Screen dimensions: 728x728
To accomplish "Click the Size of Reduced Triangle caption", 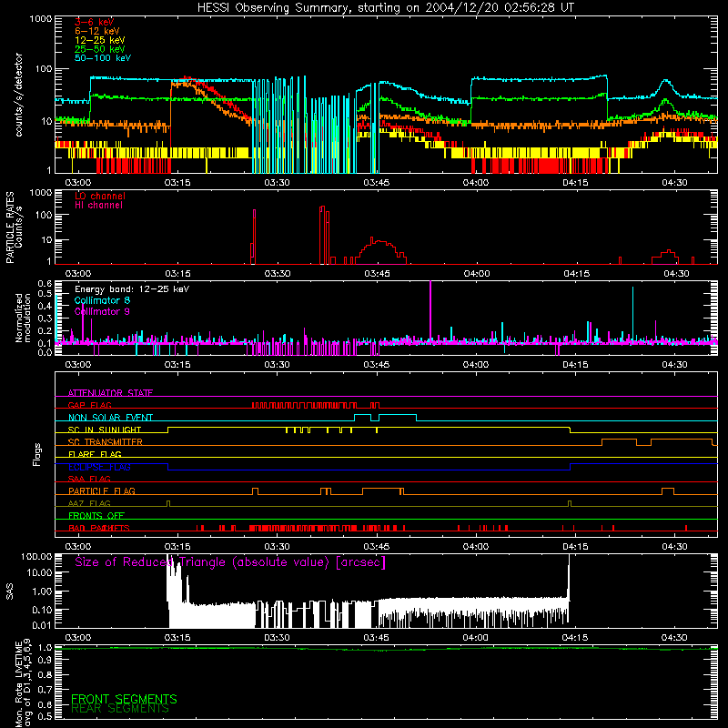I will point(230,562).
